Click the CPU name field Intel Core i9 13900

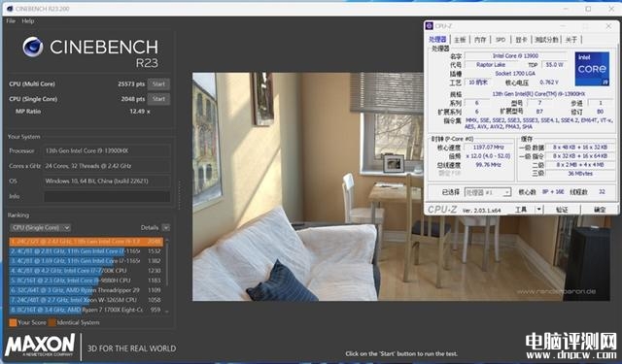coord(515,56)
